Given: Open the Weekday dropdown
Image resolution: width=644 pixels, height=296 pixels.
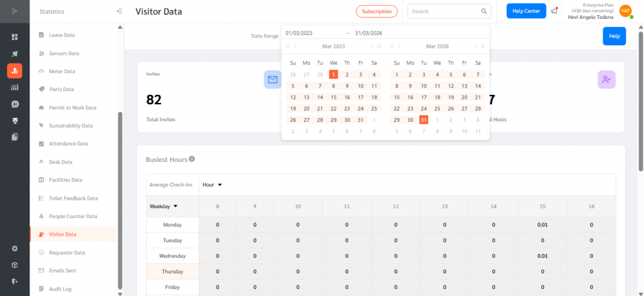Looking at the screenshot, I should click(164, 206).
